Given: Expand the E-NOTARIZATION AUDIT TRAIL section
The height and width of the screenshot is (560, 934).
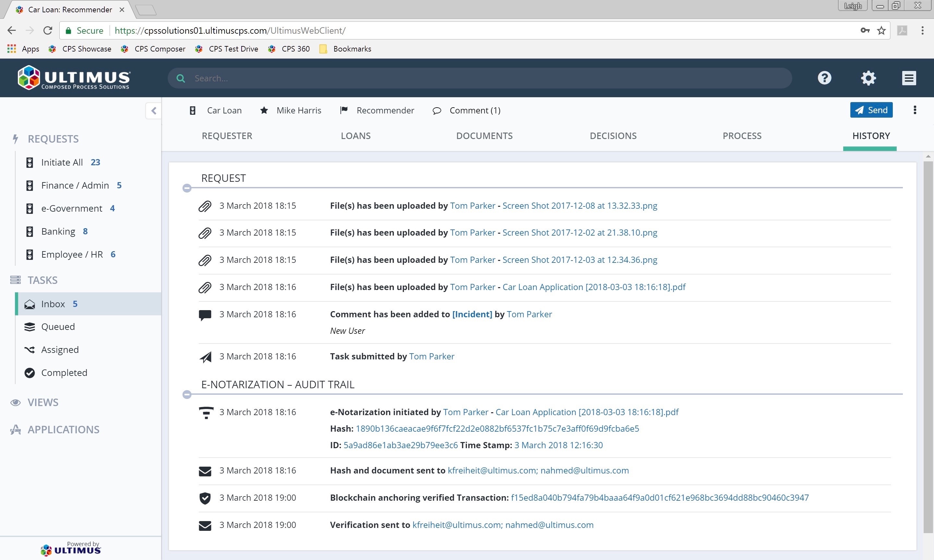Looking at the screenshot, I should (187, 394).
